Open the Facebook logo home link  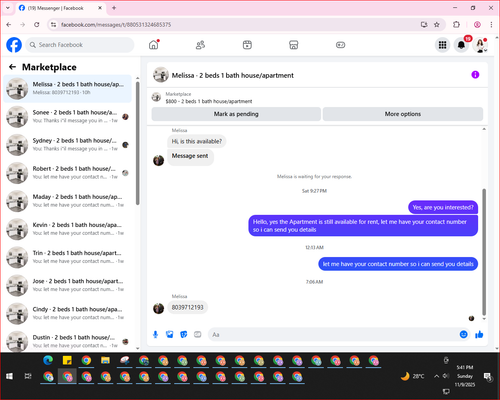[14, 45]
